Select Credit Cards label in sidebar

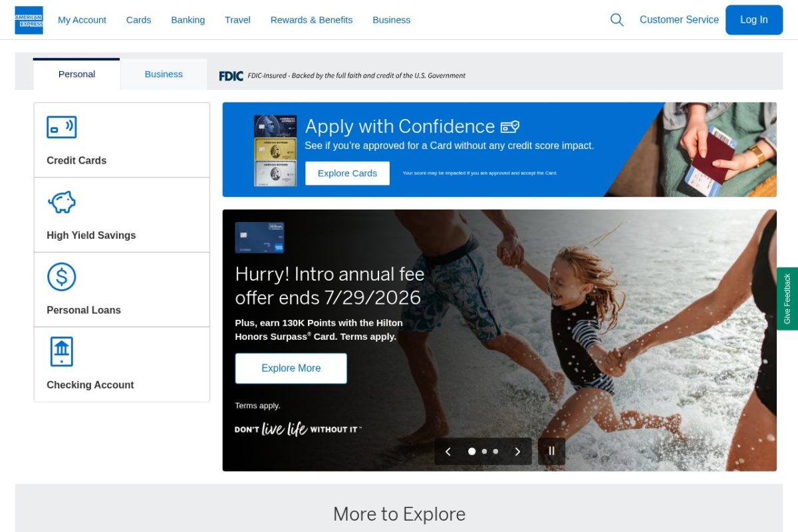tap(76, 160)
